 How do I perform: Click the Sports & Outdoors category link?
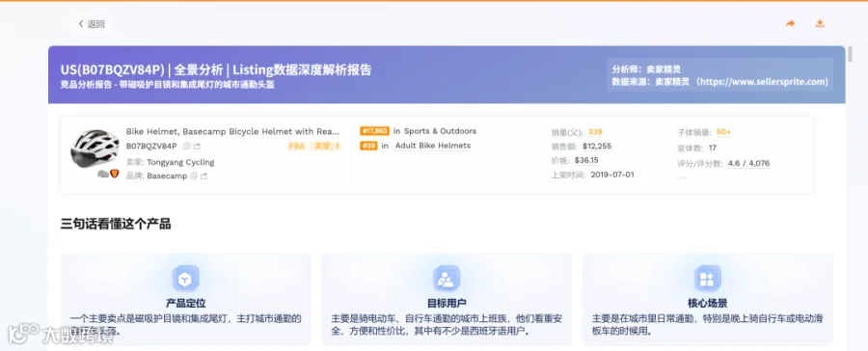(x=440, y=131)
